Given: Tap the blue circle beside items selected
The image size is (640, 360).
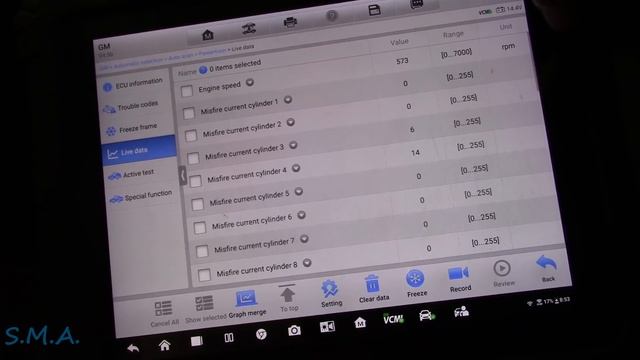Looking at the screenshot, I should [x=203, y=70].
